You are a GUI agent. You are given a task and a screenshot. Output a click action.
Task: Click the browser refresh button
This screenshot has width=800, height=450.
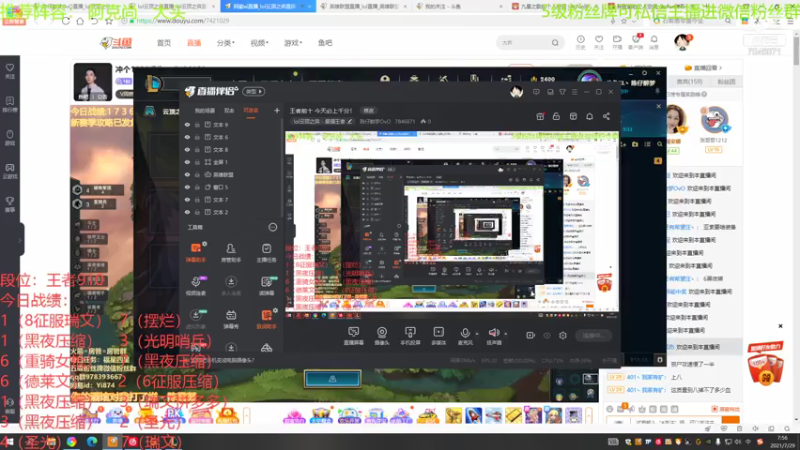click(x=66, y=21)
